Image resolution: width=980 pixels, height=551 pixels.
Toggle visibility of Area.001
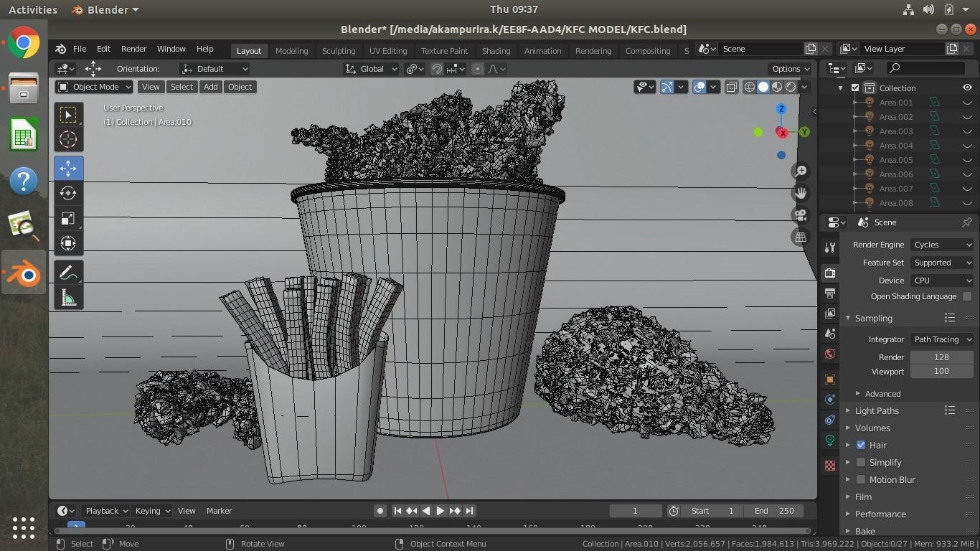tap(967, 103)
